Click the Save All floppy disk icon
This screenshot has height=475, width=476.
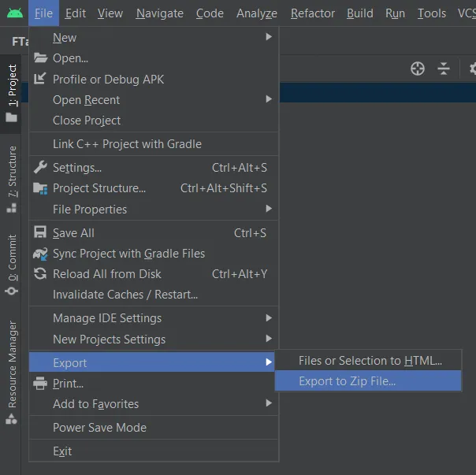tap(40, 232)
